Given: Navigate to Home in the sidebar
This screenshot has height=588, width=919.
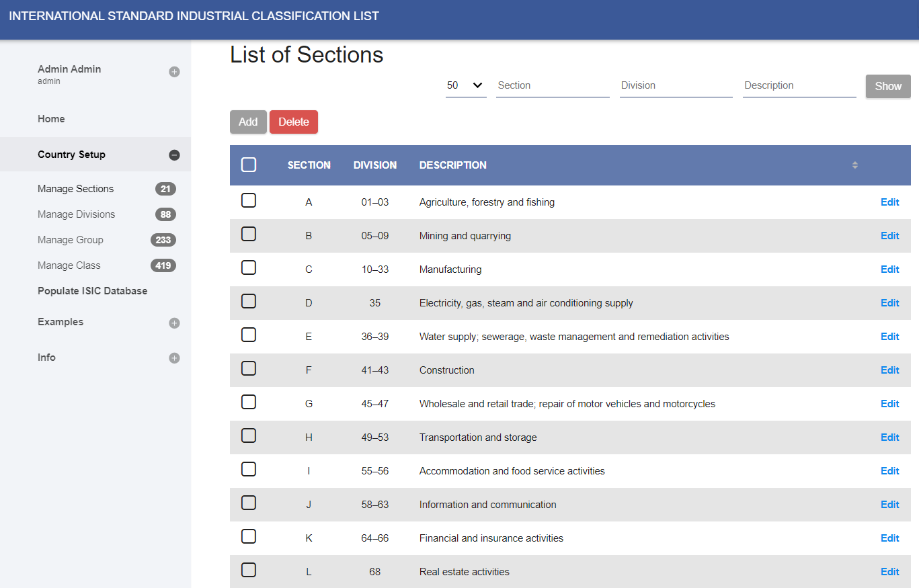Looking at the screenshot, I should pos(51,119).
